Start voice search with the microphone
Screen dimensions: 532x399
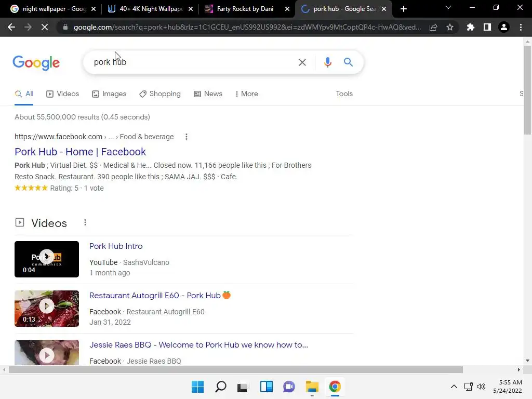[x=327, y=62]
